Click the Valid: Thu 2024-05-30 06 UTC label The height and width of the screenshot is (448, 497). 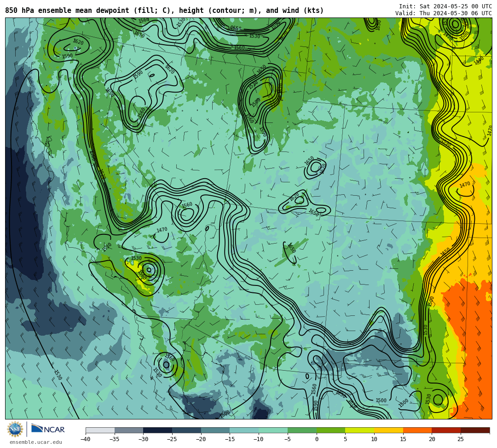444,13
